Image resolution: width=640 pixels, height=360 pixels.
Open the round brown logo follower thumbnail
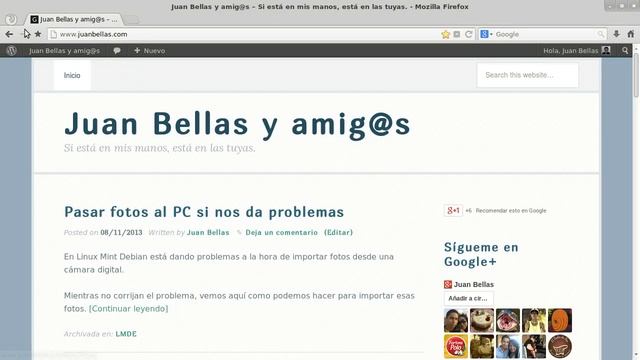(x=560, y=347)
